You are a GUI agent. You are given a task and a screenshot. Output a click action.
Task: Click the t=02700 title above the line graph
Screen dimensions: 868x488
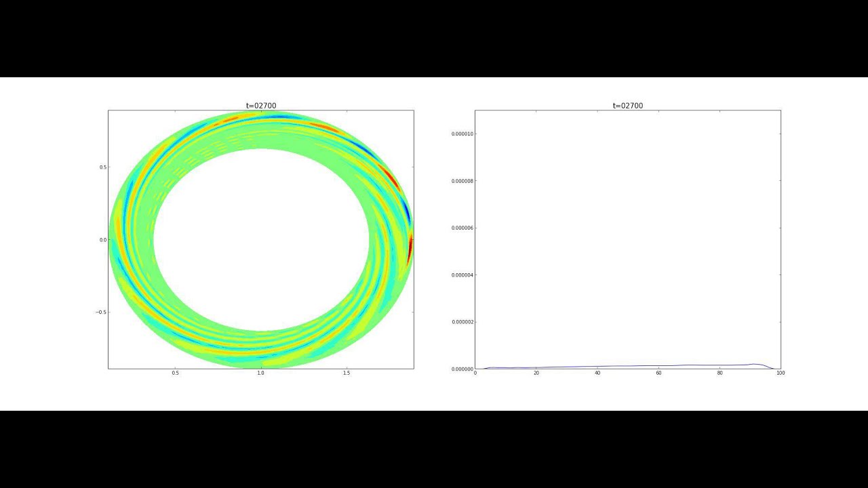pos(628,106)
